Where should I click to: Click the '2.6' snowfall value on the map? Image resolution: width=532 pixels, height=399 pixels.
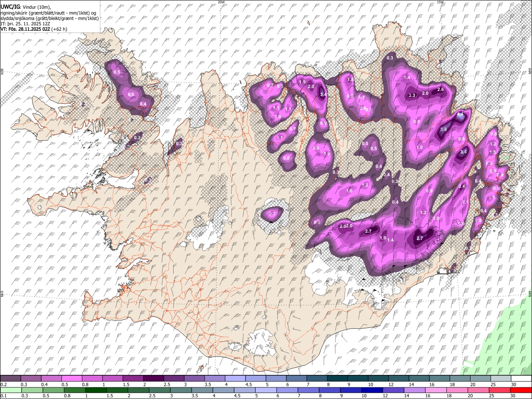pos(441,90)
